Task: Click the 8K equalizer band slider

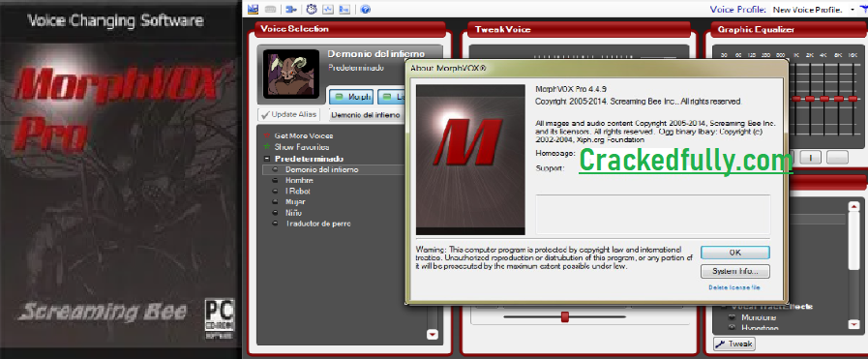Action: pos(839,99)
